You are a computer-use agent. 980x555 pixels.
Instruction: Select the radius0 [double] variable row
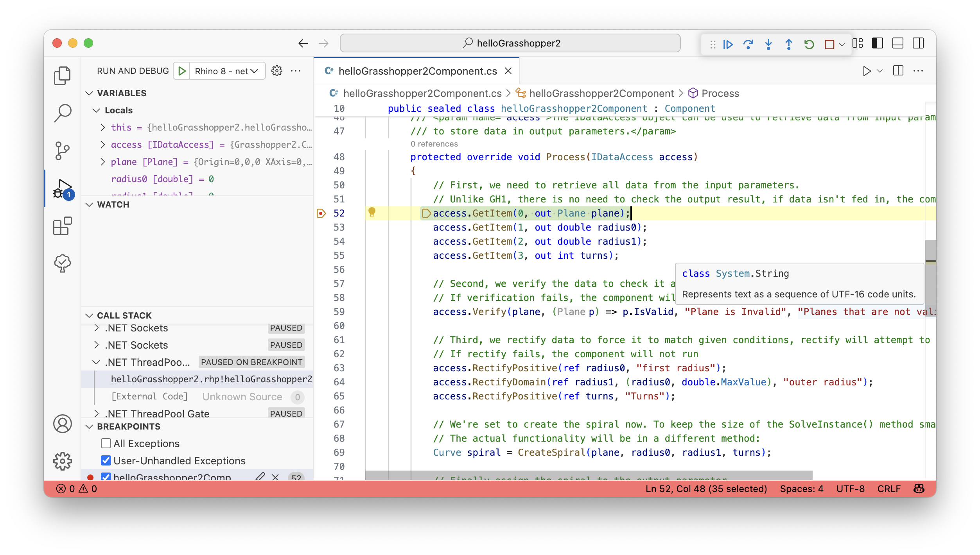pyautogui.click(x=197, y=179)
